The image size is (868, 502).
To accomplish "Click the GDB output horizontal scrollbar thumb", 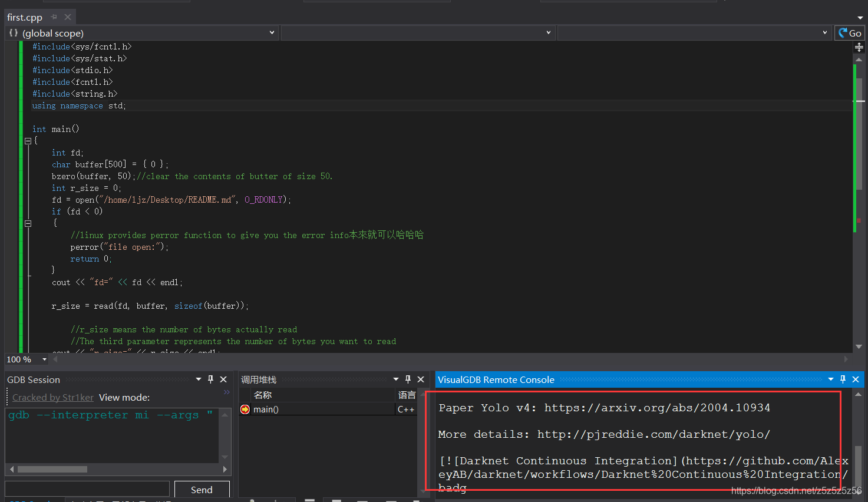I will pyautogui.click(x=52, y=470).
